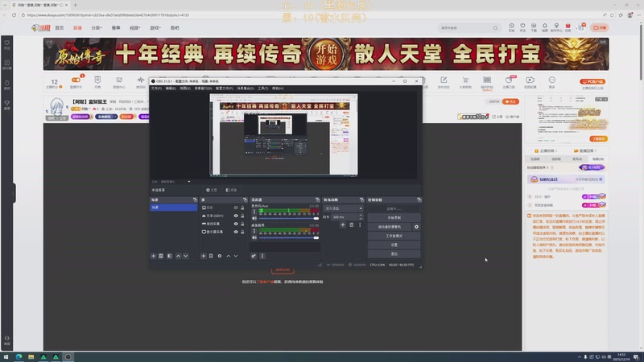Expand the fade transition type dropdown
The height and width of the screenshot is (362, 644).
pyautogui.click(x=344, y=208)
